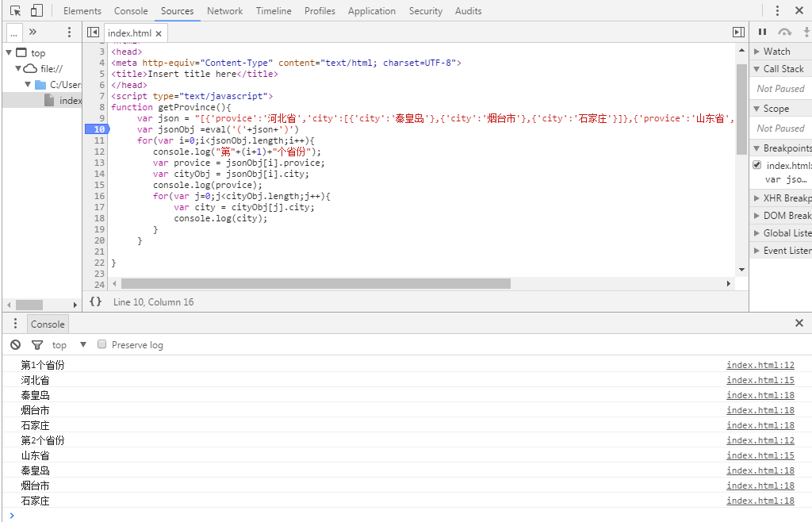Open index.html:15 link for 山东省
This screenshot has height=522, width=812.
(760, 455)
